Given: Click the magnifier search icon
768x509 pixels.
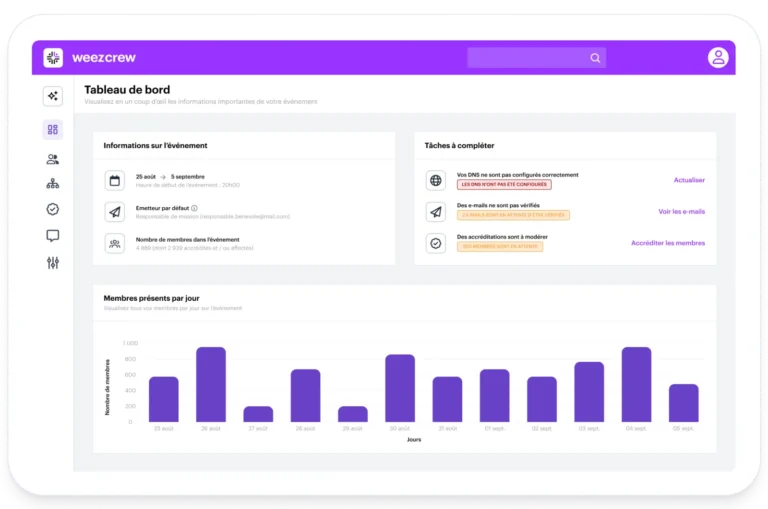Looking at the screenshot, I should tap(595, 58).
